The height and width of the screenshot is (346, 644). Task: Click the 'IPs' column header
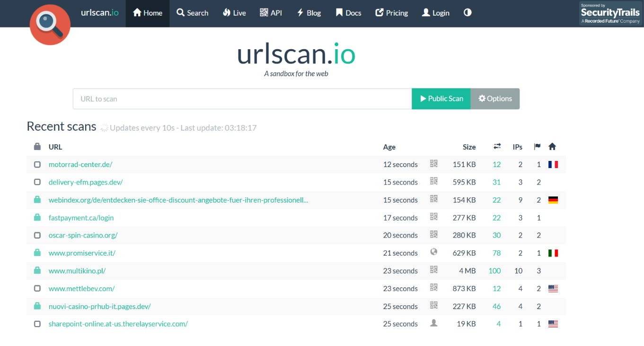tap(518, 147)
